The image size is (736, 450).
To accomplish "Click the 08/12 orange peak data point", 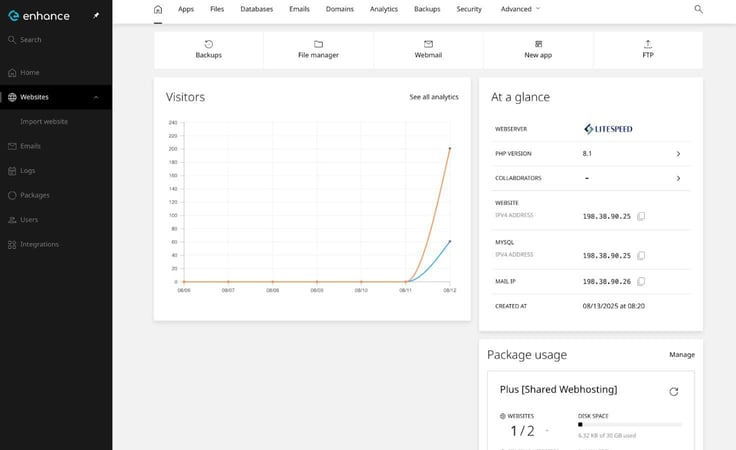I will (x=450, y=148).
